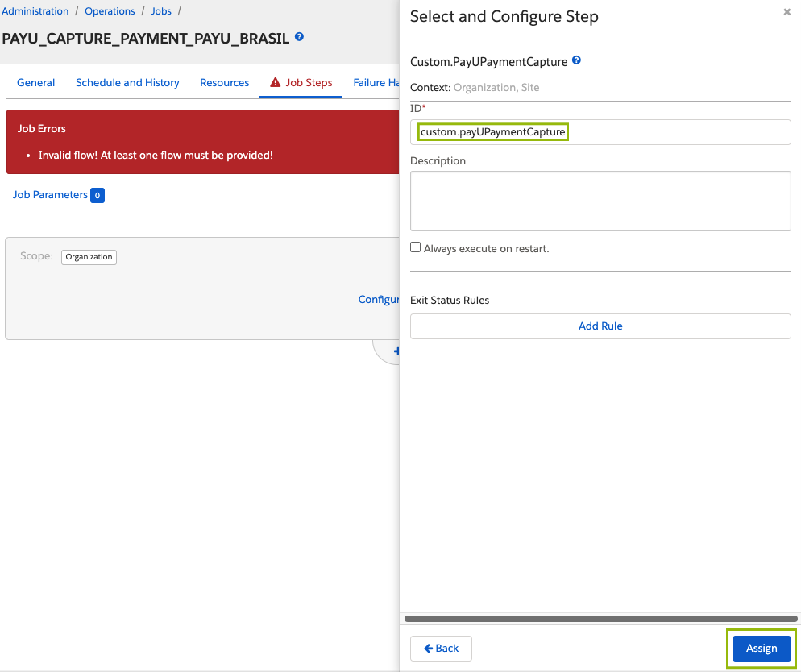The height and width of the screenshot is (672, 801).
Task: Switch to Schedule and History tab
Action: point(127,83)
